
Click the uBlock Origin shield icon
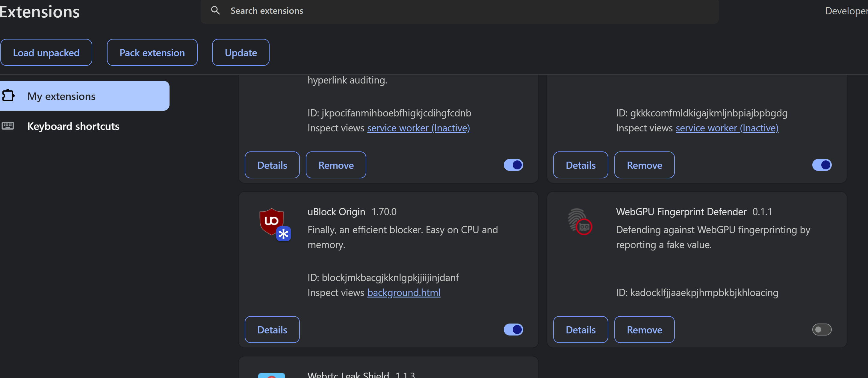click(272, 221)
